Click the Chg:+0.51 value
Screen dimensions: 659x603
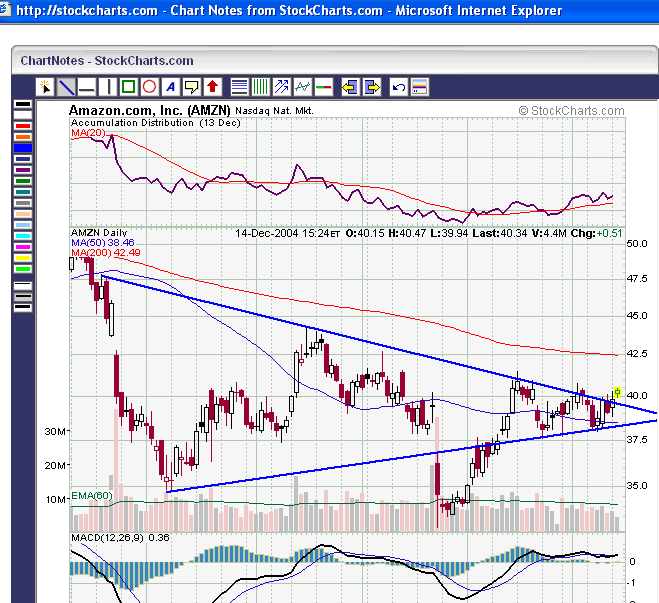click(596, 233)
